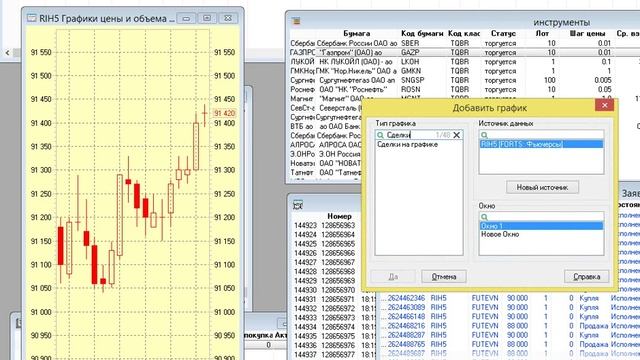The width and height of the screenshot is (640, 360).
Task: Click the Статус column header
Action: tap(503, 33)
